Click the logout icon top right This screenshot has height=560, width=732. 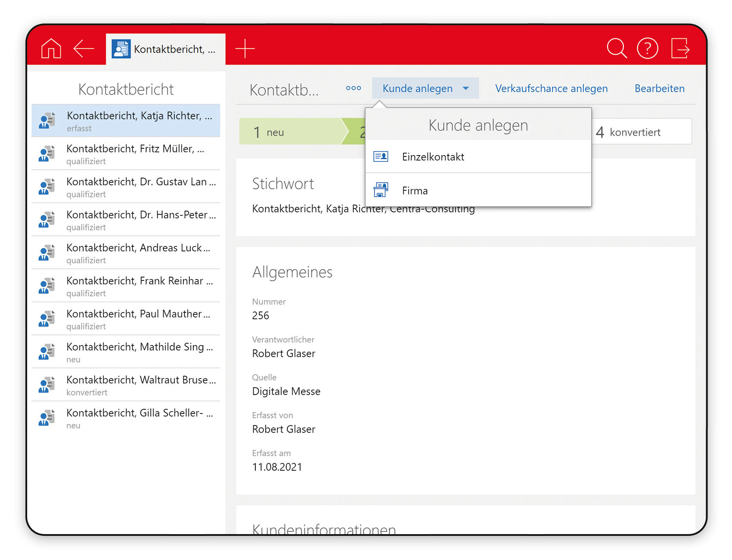pyautogui.click(x=680, y=49)
